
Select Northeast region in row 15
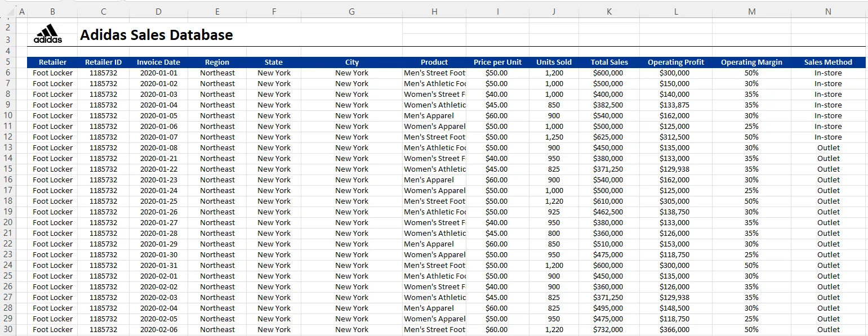pyautogui.click(x=217, y=169)
